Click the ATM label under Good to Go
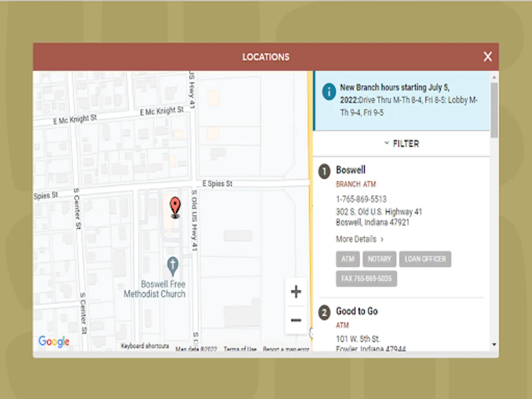Image resolution: width=532 pixels, height=399 pixels. click(342, 325)
